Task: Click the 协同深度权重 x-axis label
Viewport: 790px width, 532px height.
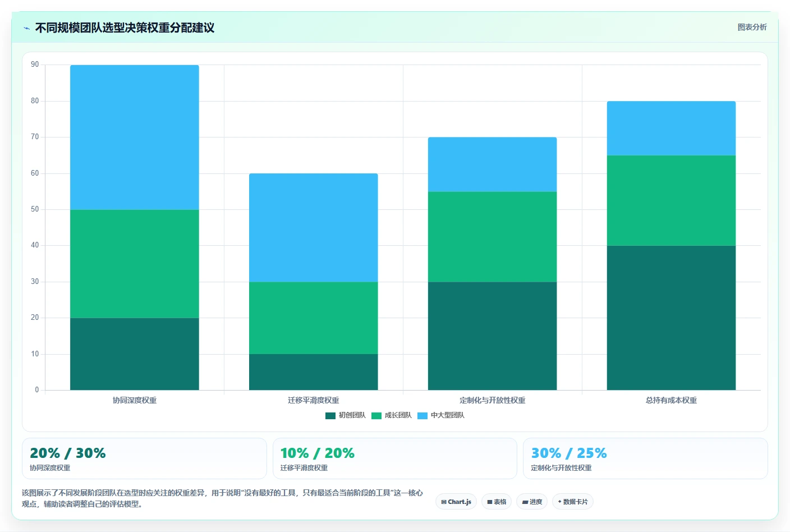Action: pyautogui.click(x=135, y=400)
